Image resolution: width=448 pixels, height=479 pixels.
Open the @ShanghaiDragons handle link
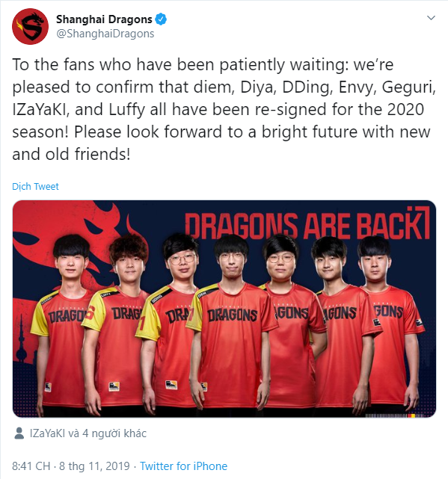tap(105, 34)
